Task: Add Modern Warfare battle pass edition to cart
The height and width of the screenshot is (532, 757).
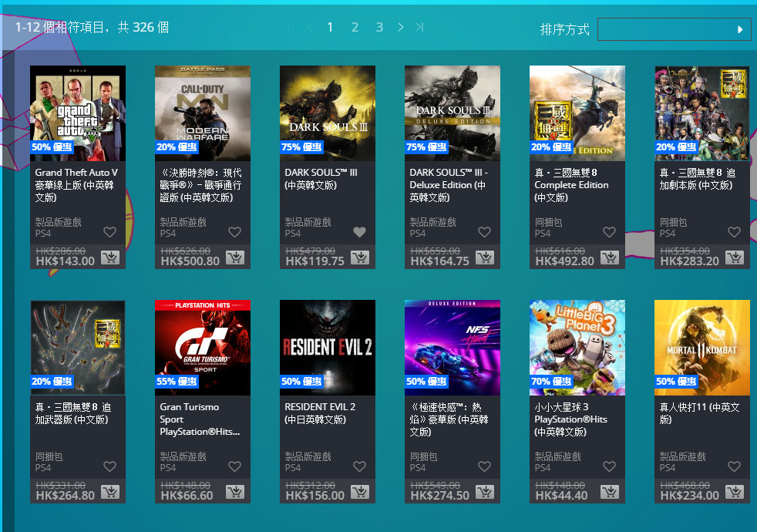Action: [235, 258]
